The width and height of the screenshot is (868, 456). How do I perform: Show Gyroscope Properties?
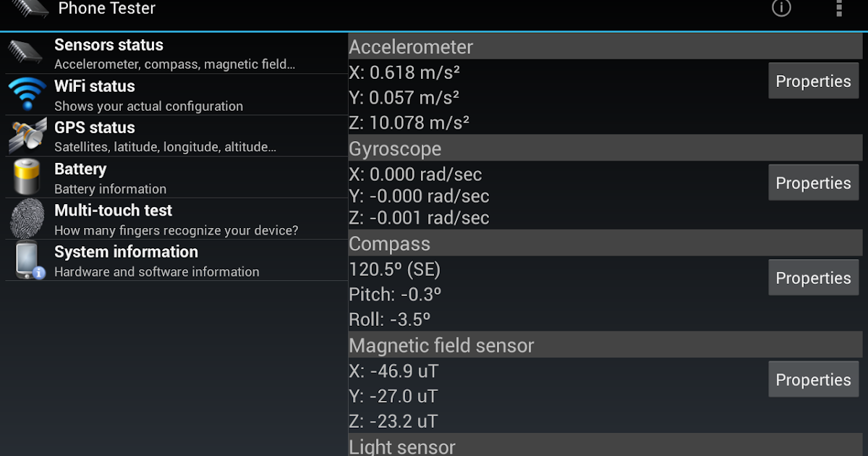(813, 182)
